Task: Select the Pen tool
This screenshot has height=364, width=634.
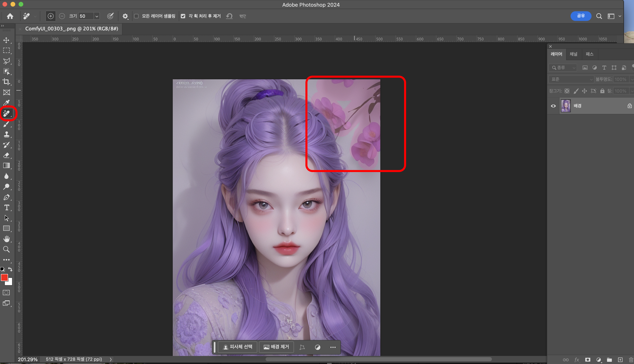Action: click(6, 197)
